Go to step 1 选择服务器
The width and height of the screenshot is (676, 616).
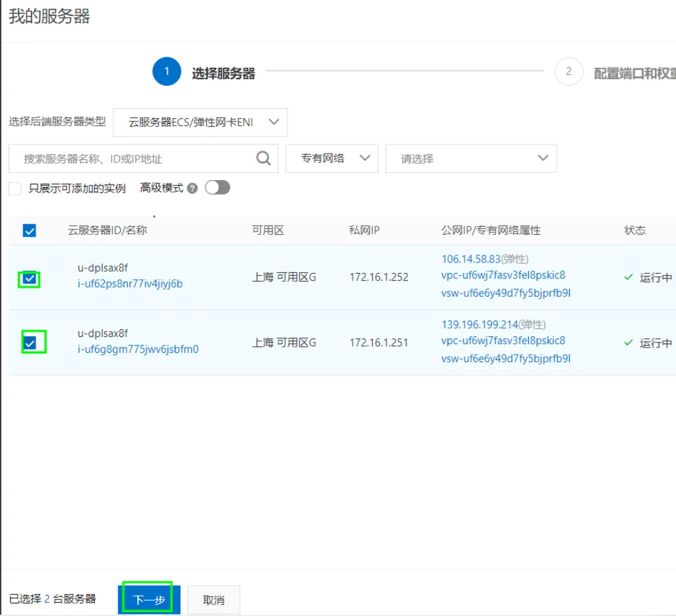tap(204, 71)
